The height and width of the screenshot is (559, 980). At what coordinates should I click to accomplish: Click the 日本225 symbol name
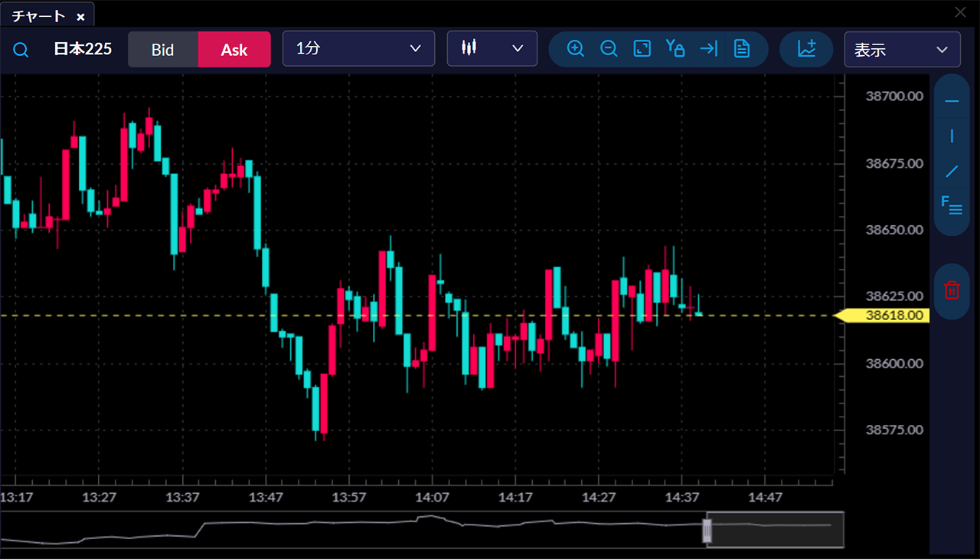tap(83, 50)
